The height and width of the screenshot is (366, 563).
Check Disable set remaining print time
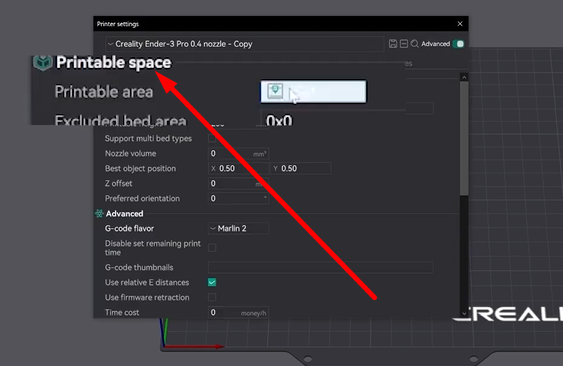click(212, 248)
